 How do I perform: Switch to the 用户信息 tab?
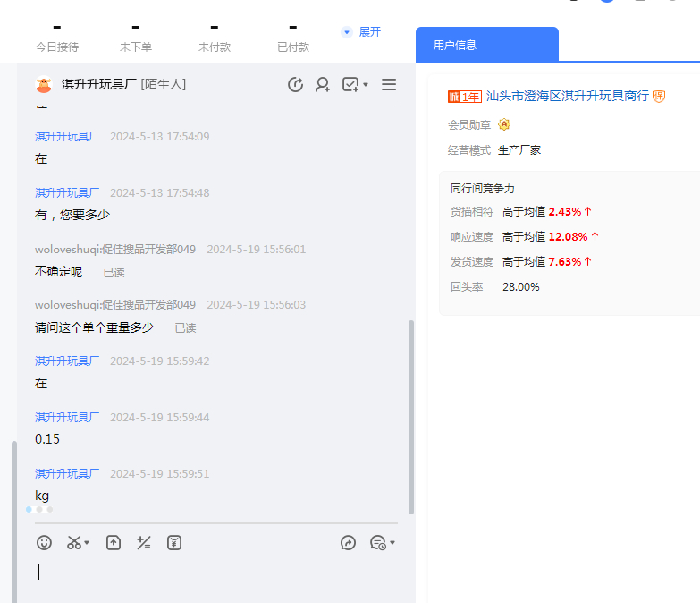[x=486, y=44]
